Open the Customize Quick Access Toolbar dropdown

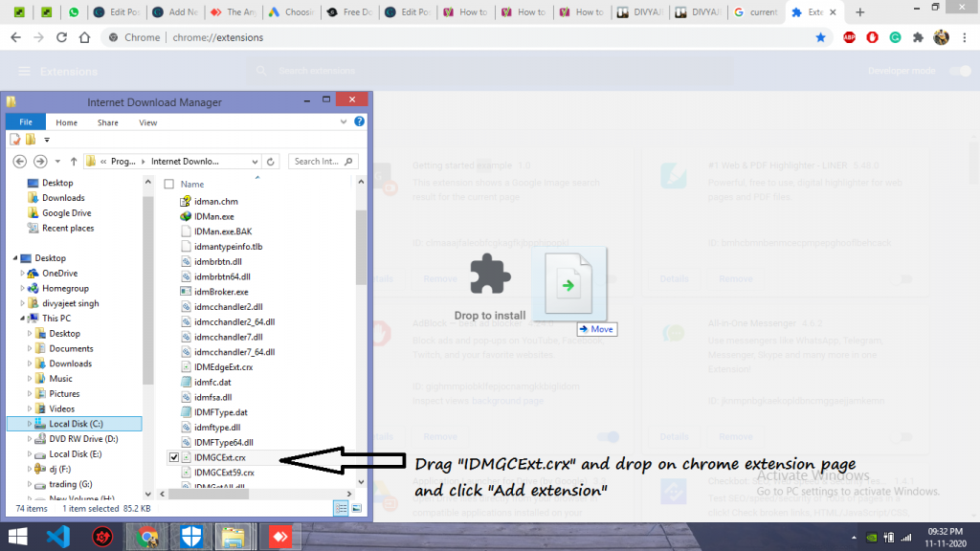point(47,140)
